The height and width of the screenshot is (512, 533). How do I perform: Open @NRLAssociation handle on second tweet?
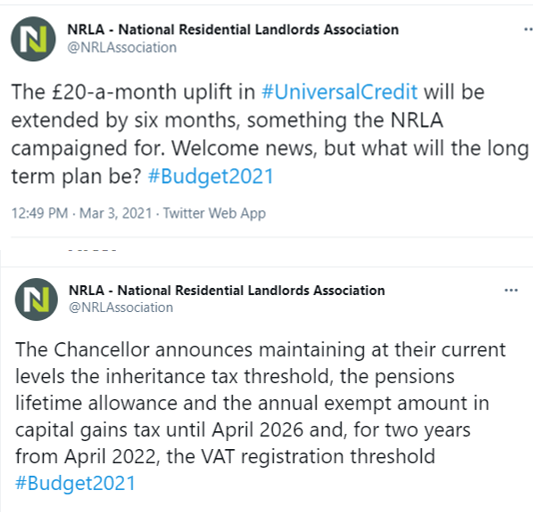tap(121, 307)
